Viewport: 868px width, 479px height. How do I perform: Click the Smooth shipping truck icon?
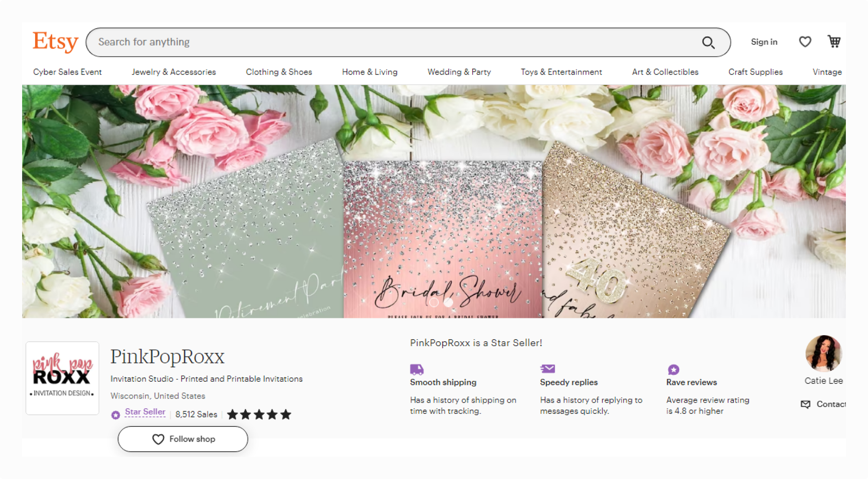pyautogui.click(x=417, y=369)
